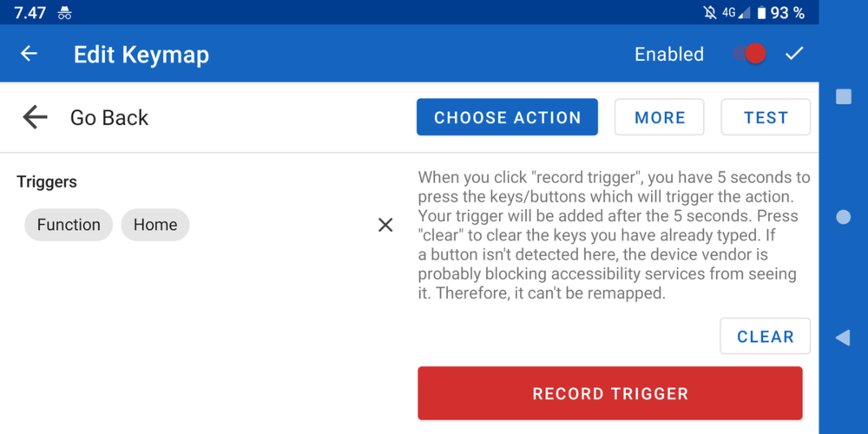
Task: Tap the triangle back navigation icon
Action: click(x=843, y=338)
